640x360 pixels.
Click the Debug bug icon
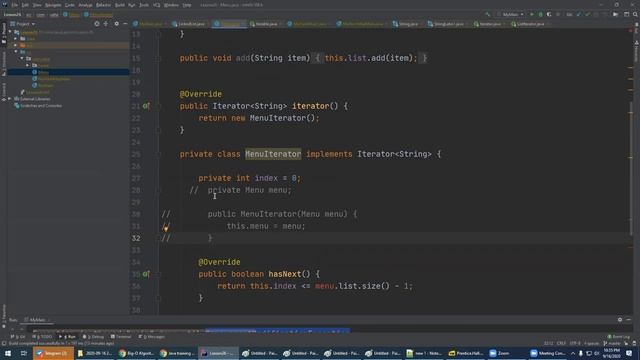pos(540,15)
